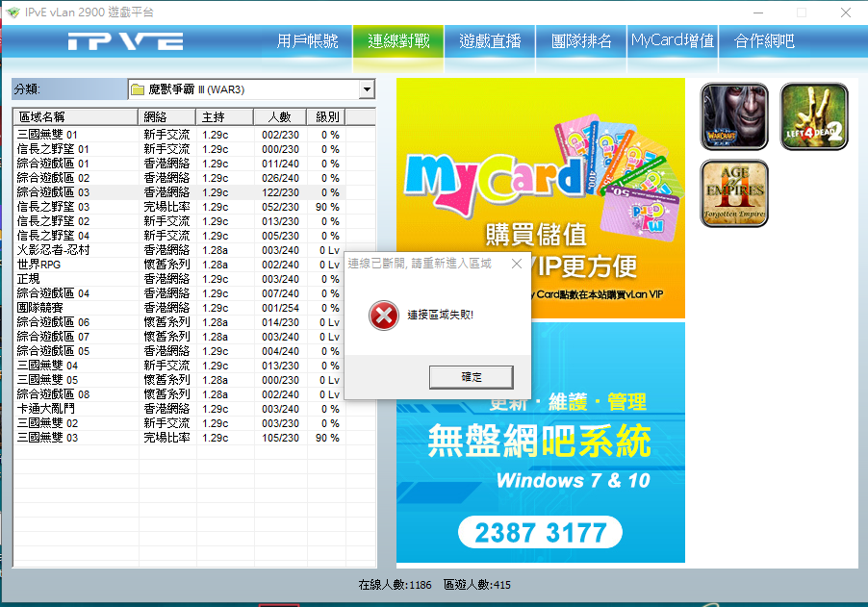Sort by 區域名稱 column header
868x607 pixels.
click(76, 116)
